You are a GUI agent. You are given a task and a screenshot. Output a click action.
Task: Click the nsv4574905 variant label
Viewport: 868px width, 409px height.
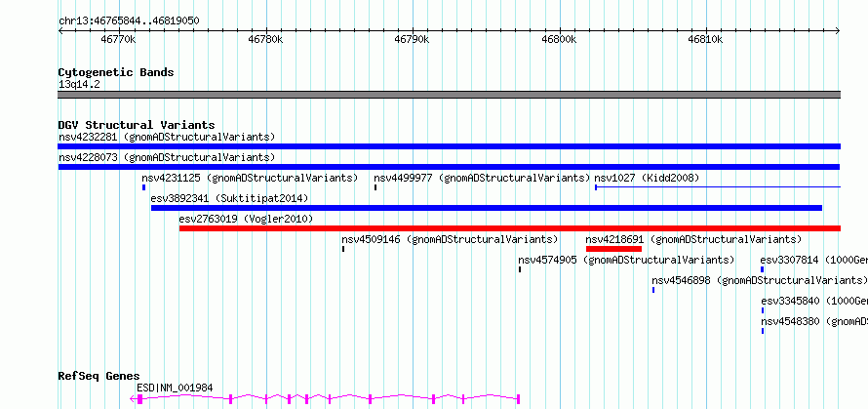click(x=626, y=260)
